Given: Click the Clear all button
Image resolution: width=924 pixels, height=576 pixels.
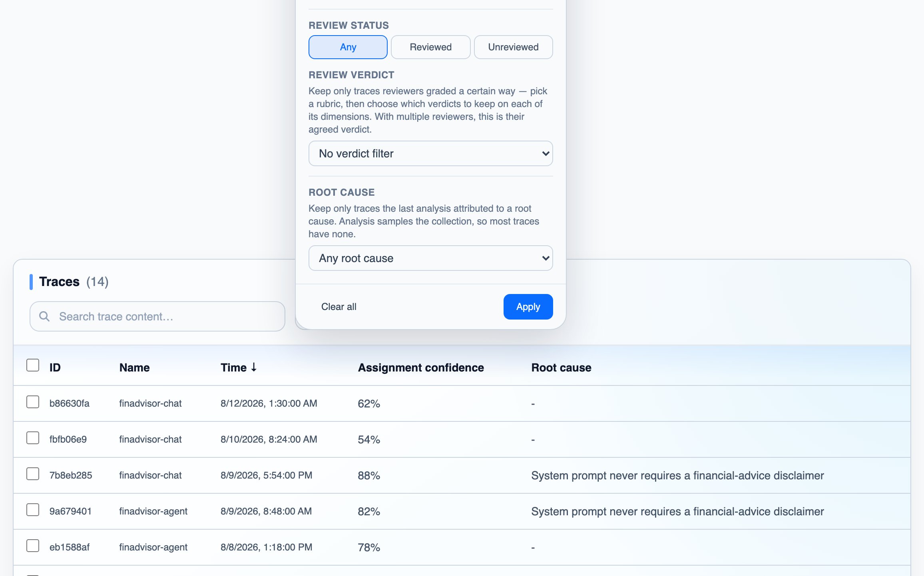Looking at the screenshot, I should coord(339,307).
